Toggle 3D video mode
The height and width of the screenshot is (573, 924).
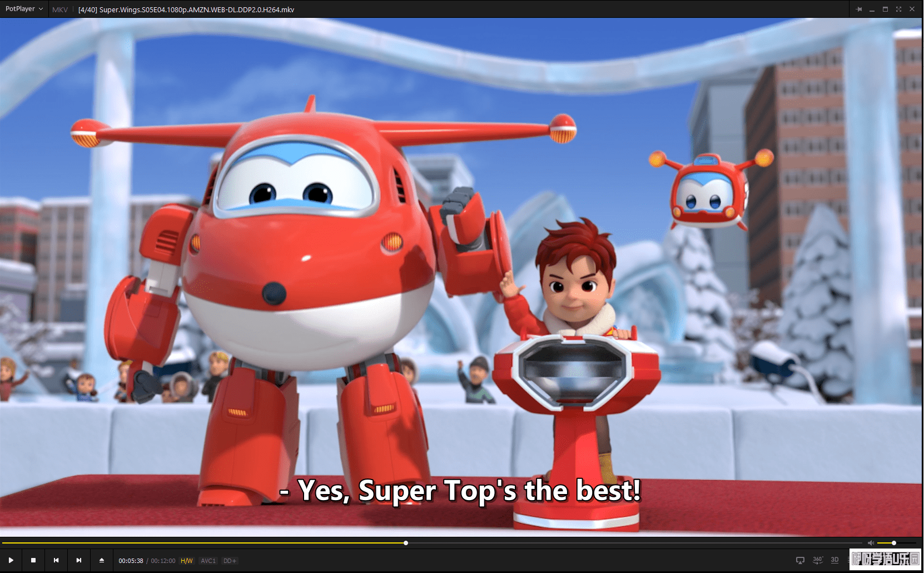click(834, 560)
